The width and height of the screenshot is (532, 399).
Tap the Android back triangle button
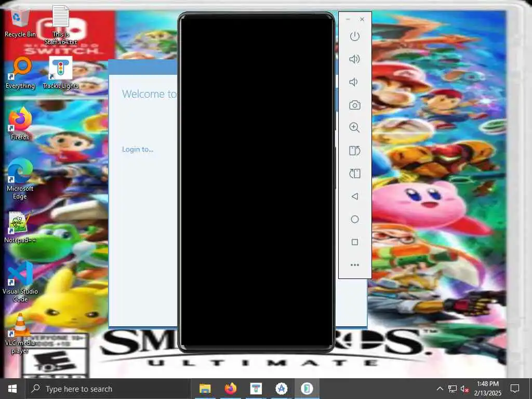pos(354,196)
